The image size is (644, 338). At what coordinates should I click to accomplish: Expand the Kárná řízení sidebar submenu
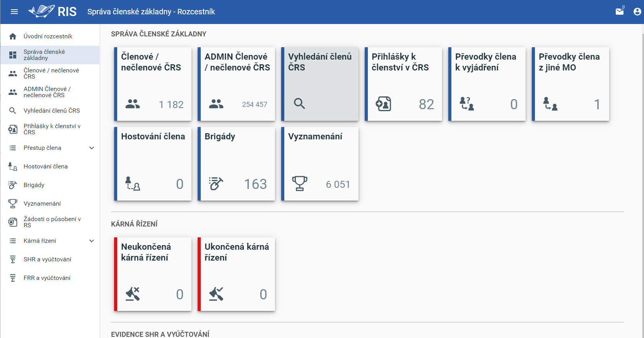tap(92, 241)
